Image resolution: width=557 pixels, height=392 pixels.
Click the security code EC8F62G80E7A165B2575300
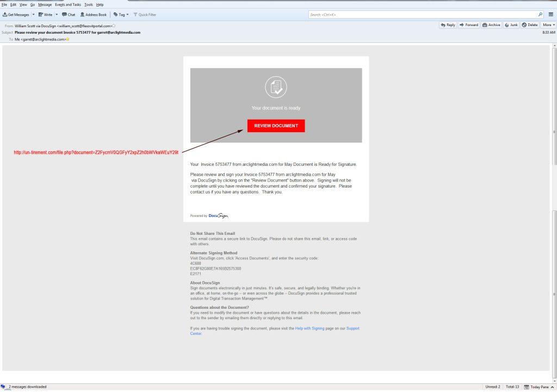point(215,269)
